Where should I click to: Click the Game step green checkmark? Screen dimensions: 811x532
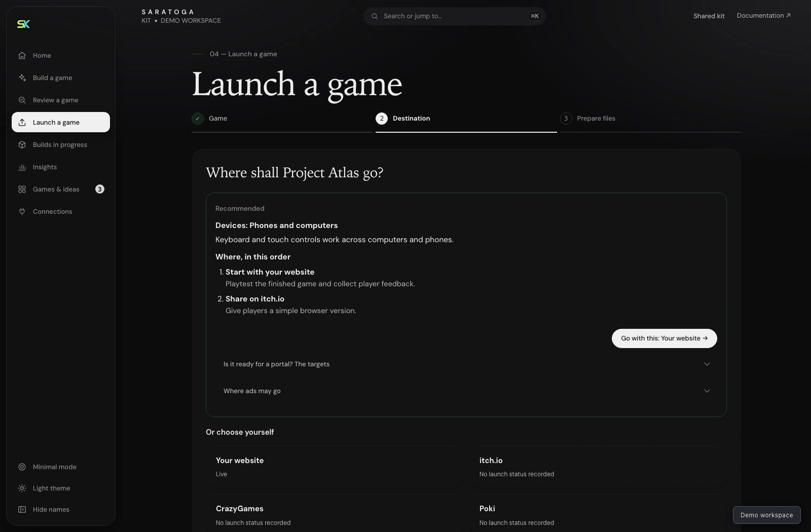click(x=198, y=119)
